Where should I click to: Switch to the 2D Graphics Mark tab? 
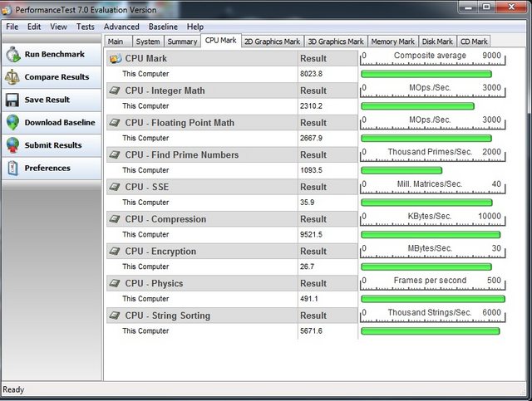(x=272, y=42)
